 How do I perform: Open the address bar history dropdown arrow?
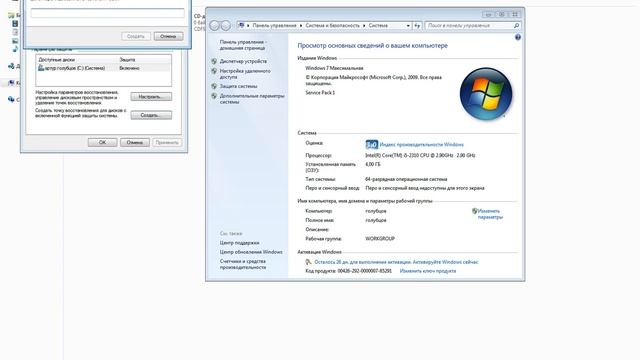coord(408,25)
